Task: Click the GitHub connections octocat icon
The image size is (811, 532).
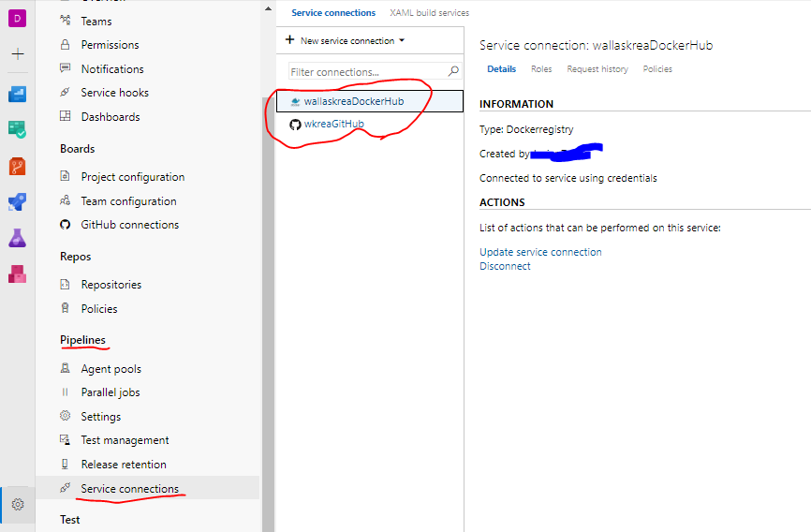Action: 66,224
